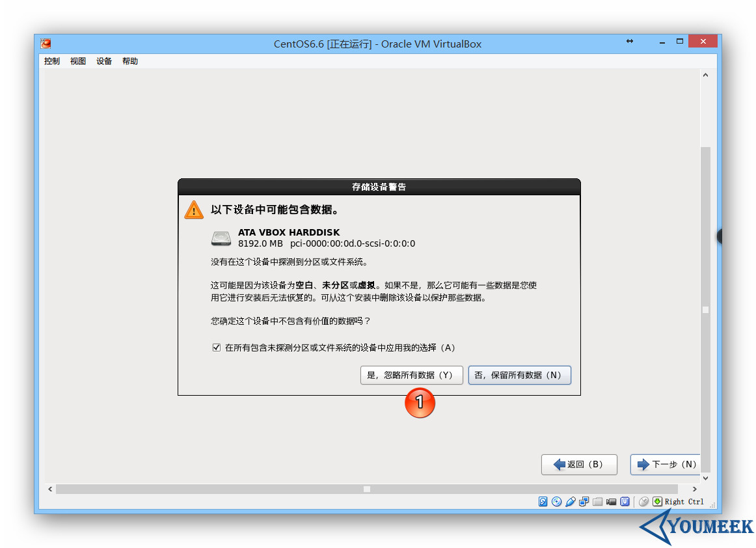This screenshot has width=756, height=548.
Task: Open the USB devices status icon
Action: point(571,501)
